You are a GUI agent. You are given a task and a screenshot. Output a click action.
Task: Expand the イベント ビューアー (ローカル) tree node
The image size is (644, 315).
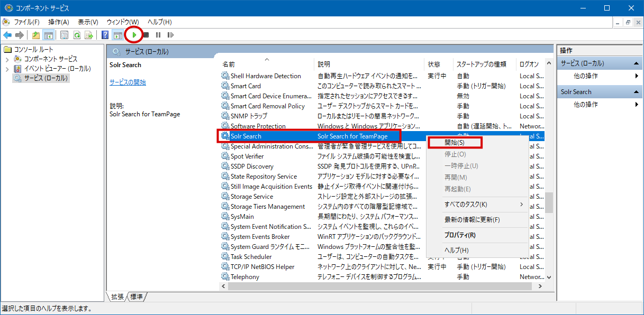point(7,69)
